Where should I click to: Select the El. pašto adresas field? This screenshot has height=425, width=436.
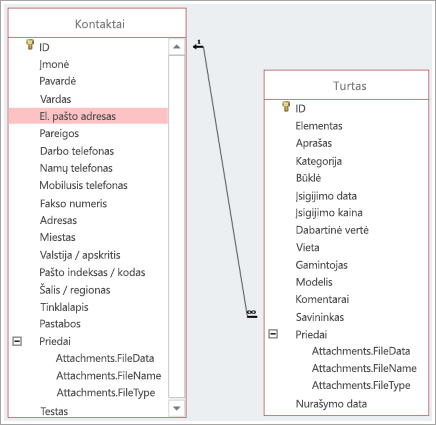pos(88,116)
